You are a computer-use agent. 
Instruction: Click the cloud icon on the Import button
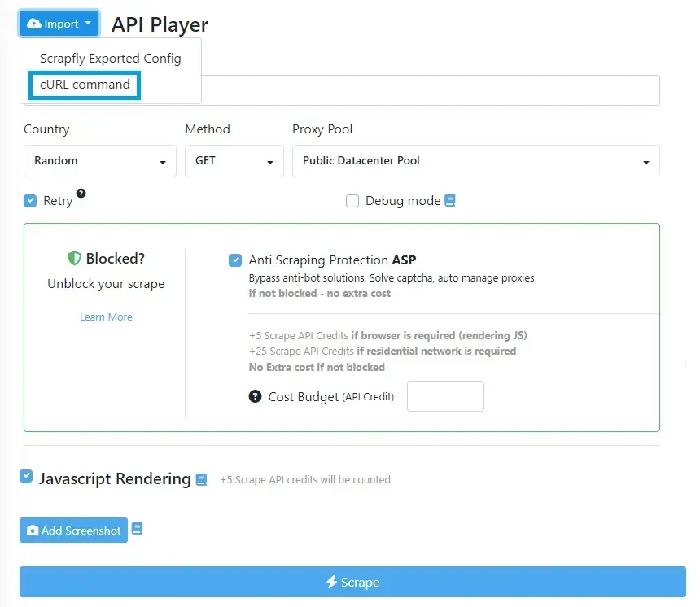pos(33,23)
